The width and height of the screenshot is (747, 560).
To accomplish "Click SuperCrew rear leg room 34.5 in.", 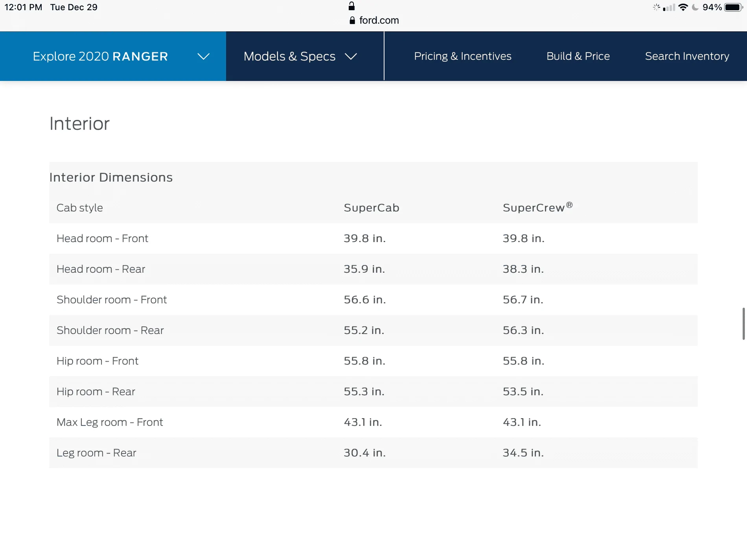I will point(523,453).
